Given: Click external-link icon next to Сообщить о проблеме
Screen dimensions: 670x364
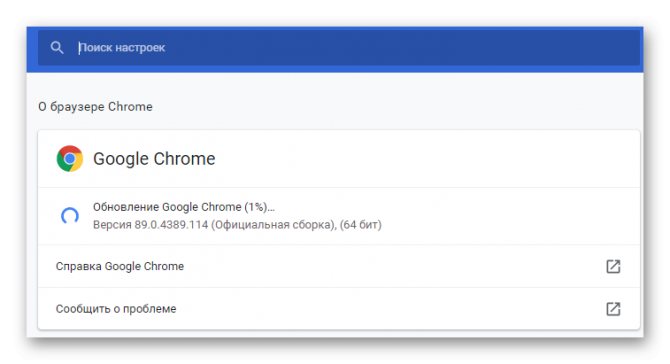Looking at the screenshot, I should click(x=613, y=308).
